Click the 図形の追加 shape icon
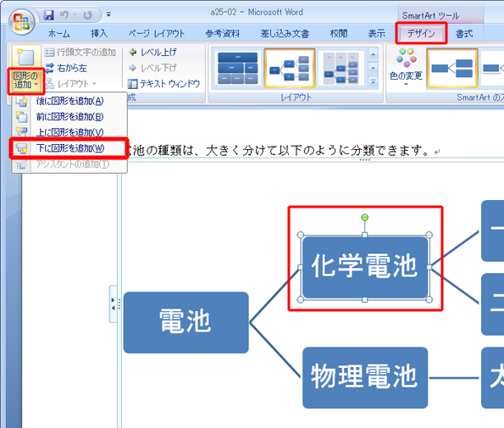 (x=26, y=58)
